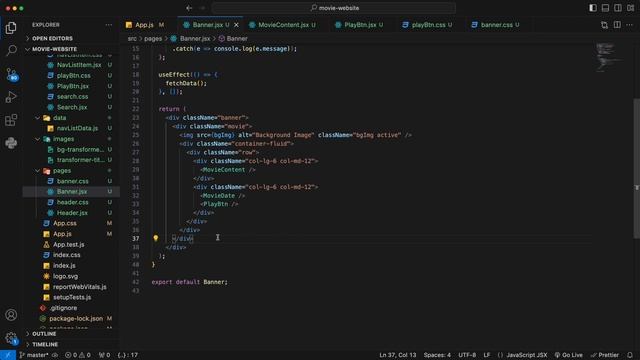Screen dimensions: 640x360
Task: Open Header.jsx in pages folder
Action: click(72, 213)
